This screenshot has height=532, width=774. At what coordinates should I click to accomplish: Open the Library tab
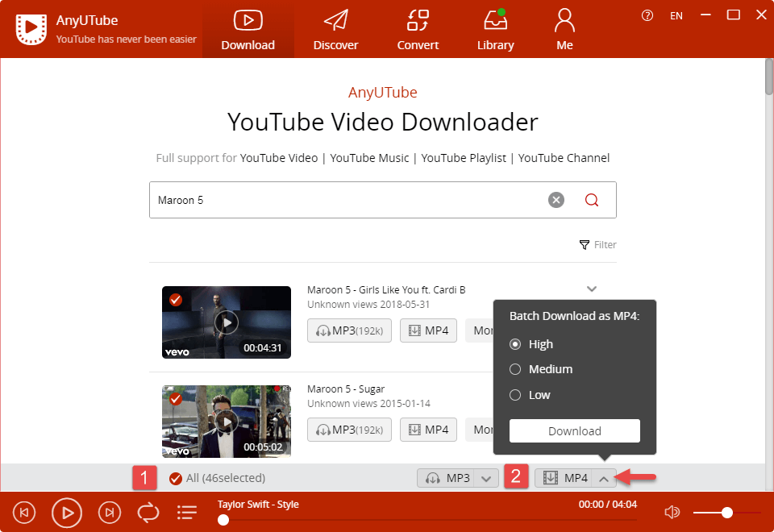tap(496, 31)
